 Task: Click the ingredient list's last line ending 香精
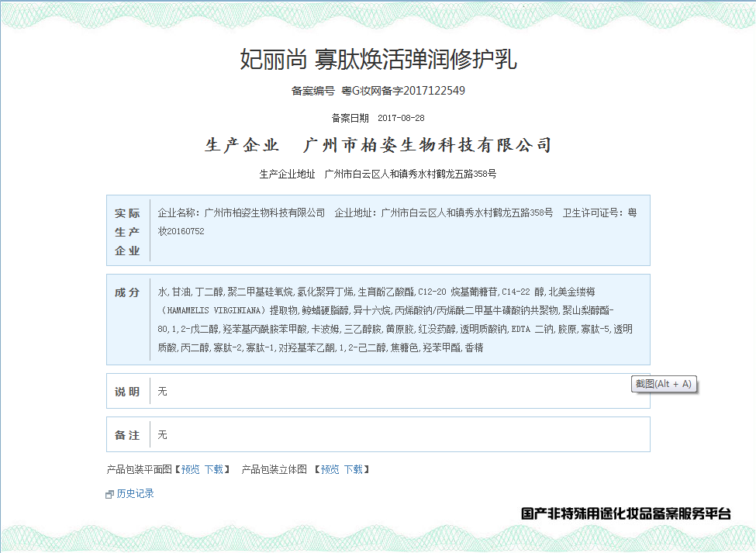coord(321,347)
